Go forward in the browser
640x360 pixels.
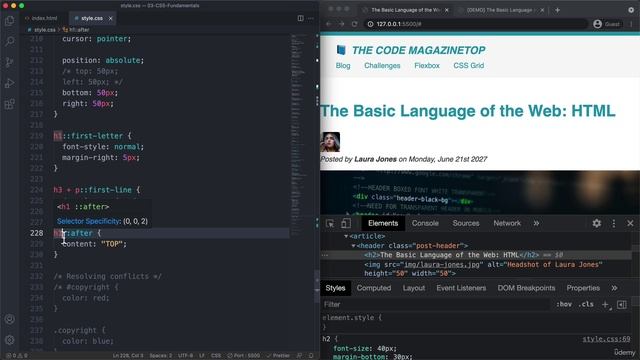[342, 24]
